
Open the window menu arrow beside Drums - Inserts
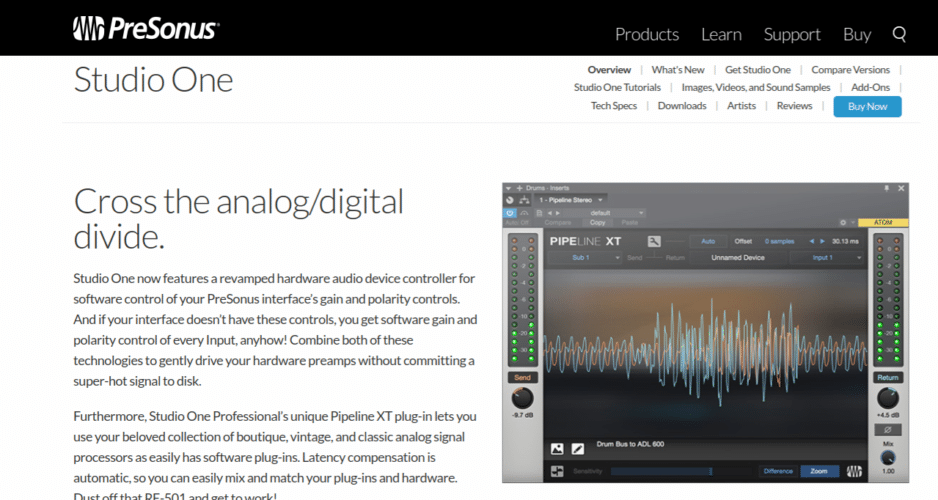pos(508,188)
